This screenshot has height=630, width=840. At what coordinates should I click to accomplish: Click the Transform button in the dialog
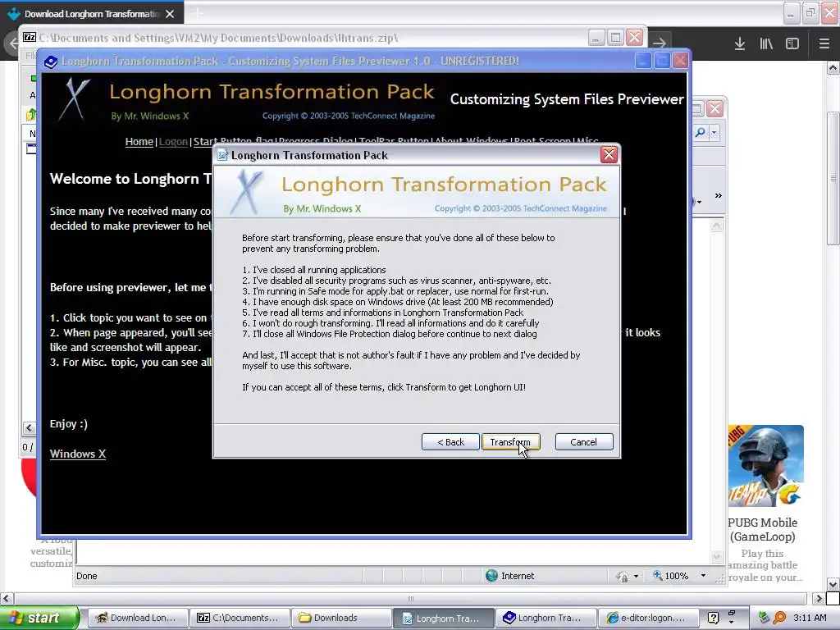tap(510, 442)
